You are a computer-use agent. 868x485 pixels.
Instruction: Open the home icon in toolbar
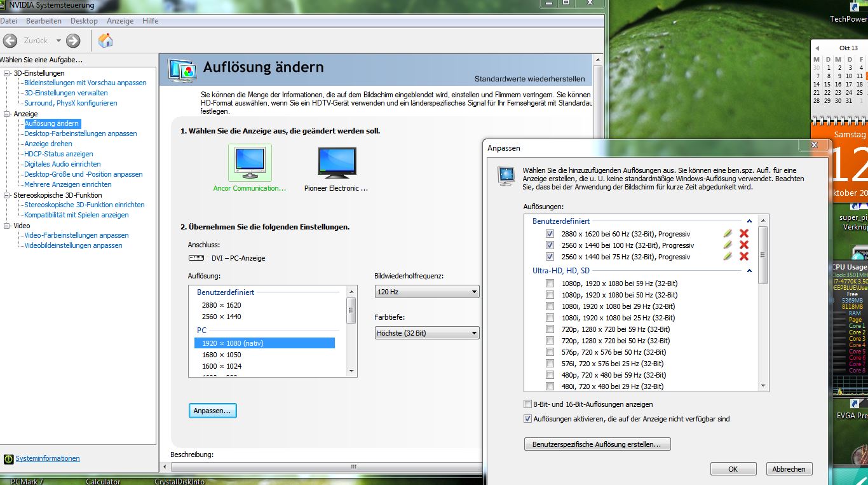pyautogui.click(x=105, y=41)
